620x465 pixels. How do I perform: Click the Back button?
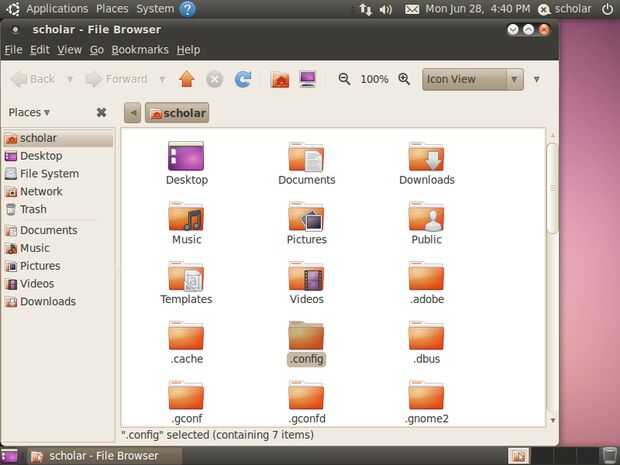tap(33, 79)
